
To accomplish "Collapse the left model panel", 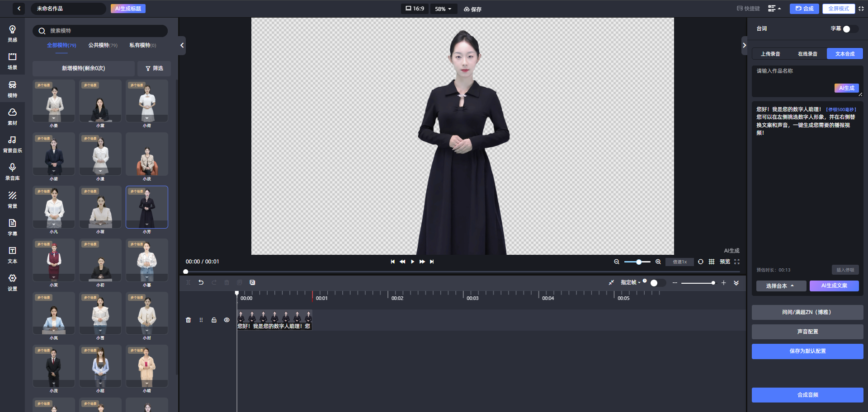I will tap(182, 45).
